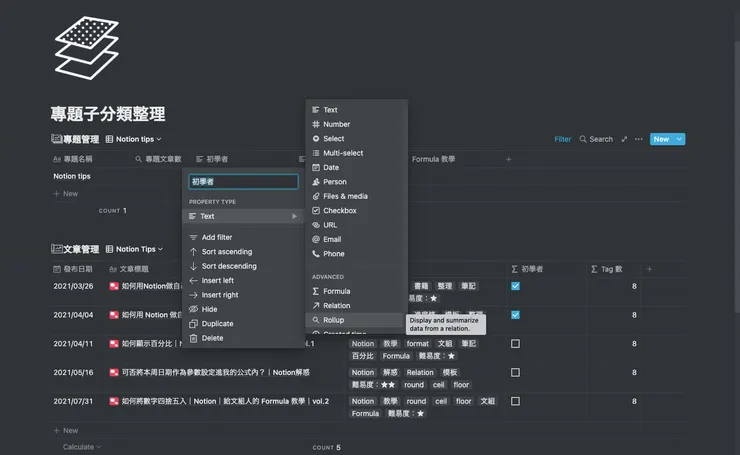This screenshot has width=740, height=455.
Task: Click the page stacked-layers icon
Action: click(87, 48)
